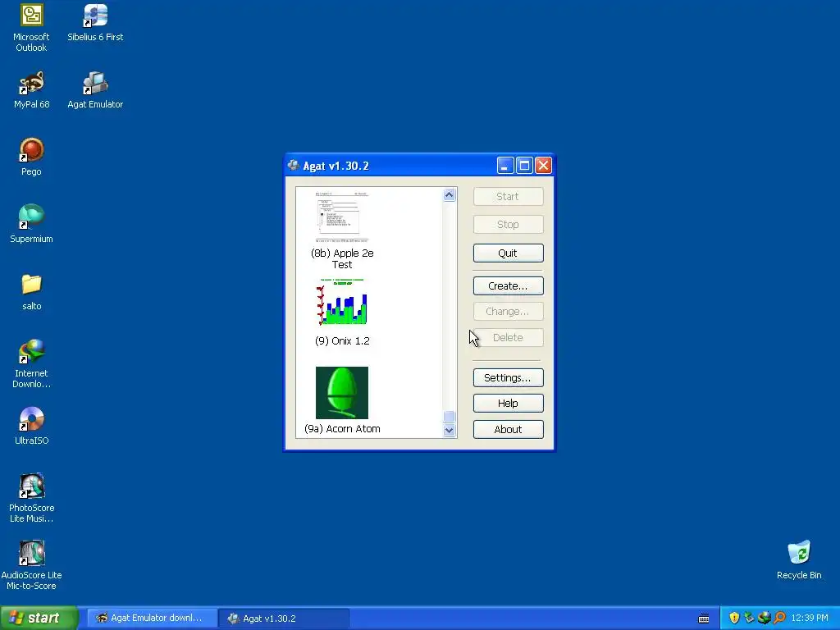Image resolution: width=840 pixels, height=630 pixels.
Task: Click the Start button in Agat
Action: [x=508, y=197]
